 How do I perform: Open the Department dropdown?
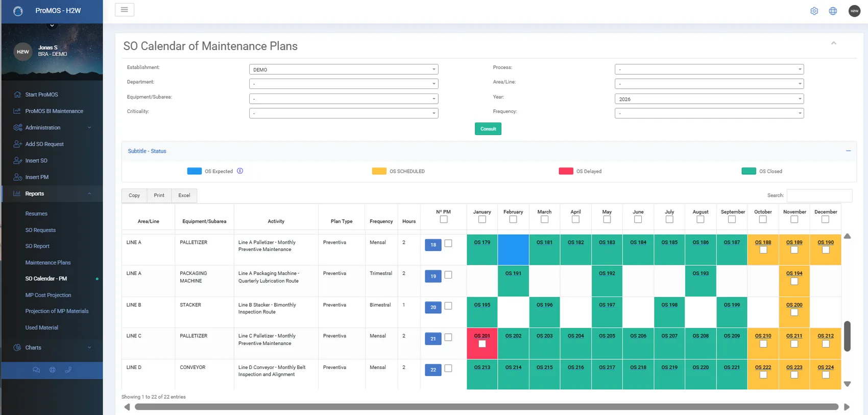(344, 84)
